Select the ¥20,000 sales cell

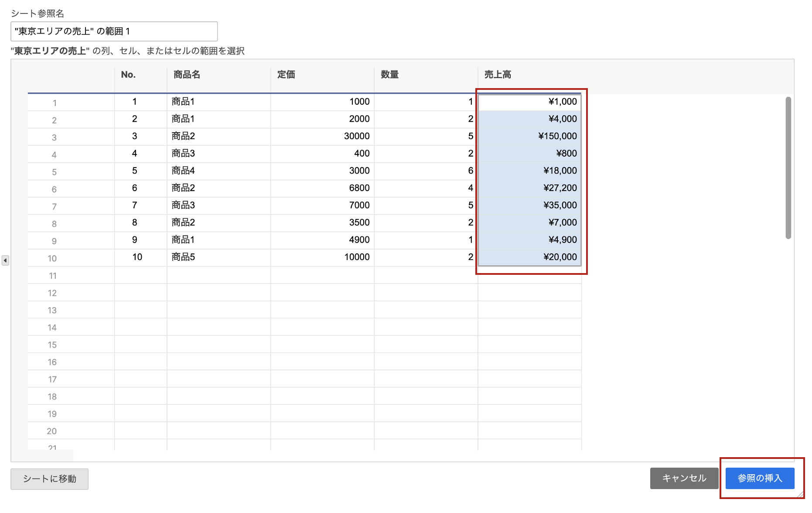click(x=529, y=257)
